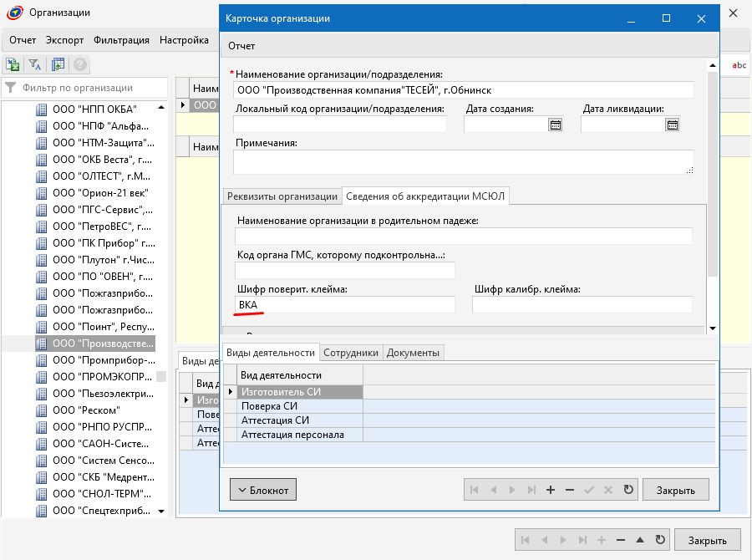Refresh the Организации list
752x560 pixels.
click(660, 540)
